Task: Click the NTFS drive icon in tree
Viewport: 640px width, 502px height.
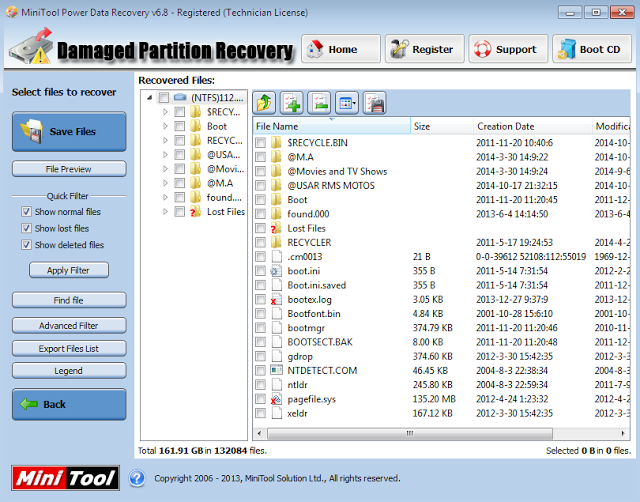Action: tap(180, 98)
